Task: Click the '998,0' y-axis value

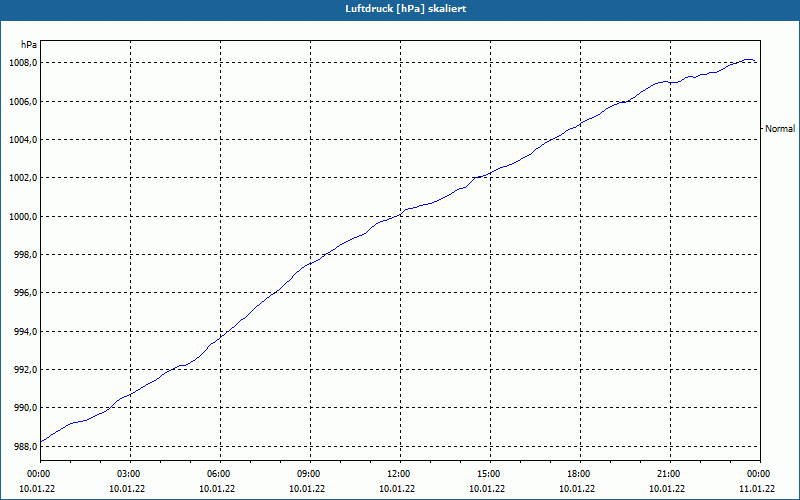Action: tap(25, 255)
